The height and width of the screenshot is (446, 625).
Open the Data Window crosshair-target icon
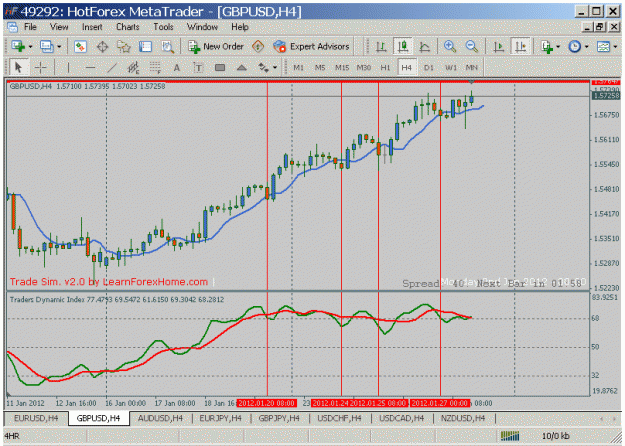pos(102,47)
